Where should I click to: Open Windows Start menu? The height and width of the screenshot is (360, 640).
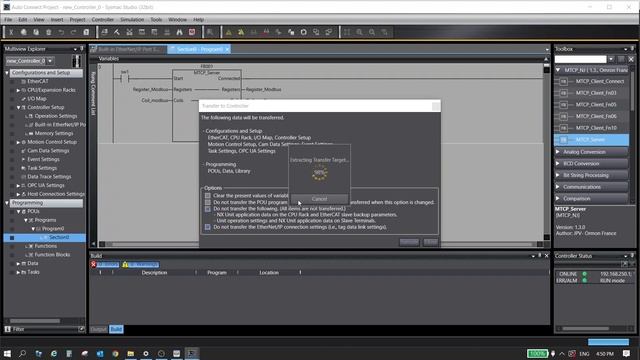[x=7, y=353]
